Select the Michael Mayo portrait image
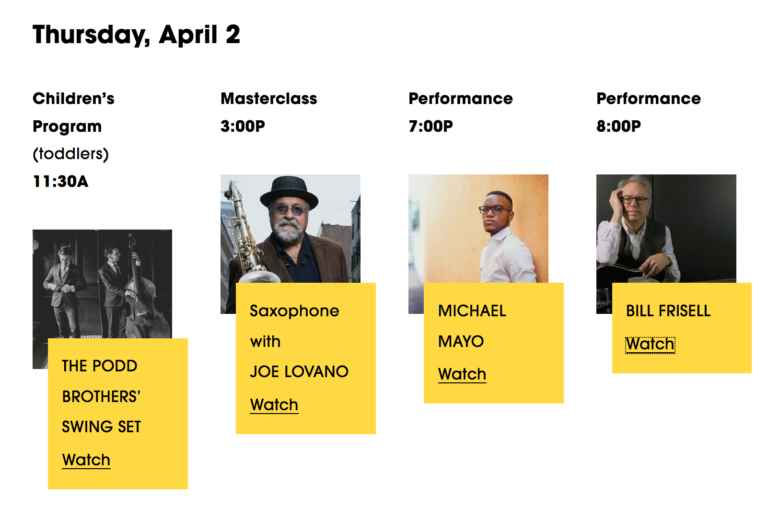Screen dimensions: 768x507 point(478,230)
